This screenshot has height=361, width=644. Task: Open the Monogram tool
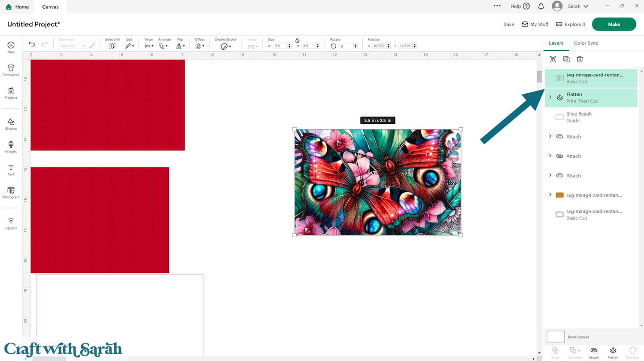(x=11, y=192)
